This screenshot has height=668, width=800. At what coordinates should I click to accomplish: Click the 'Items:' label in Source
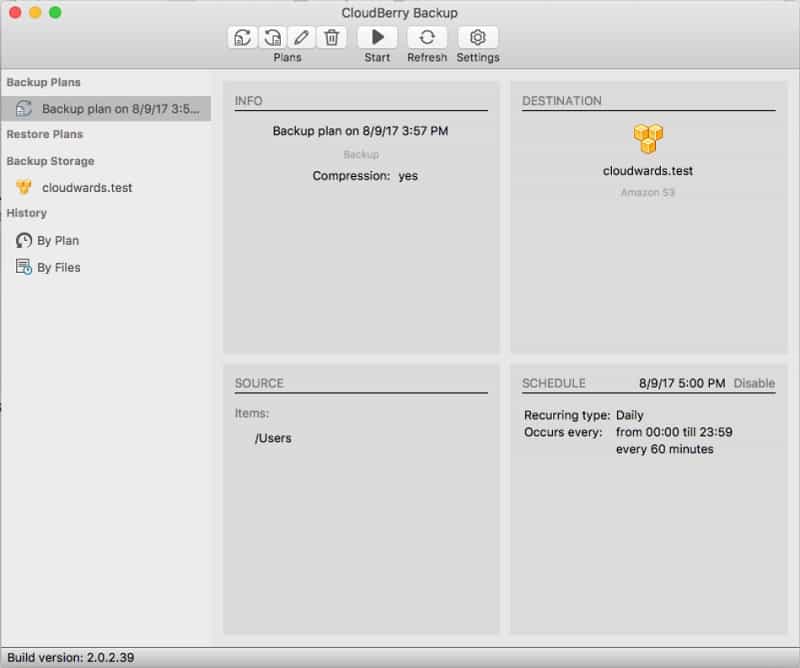(252, 413)
